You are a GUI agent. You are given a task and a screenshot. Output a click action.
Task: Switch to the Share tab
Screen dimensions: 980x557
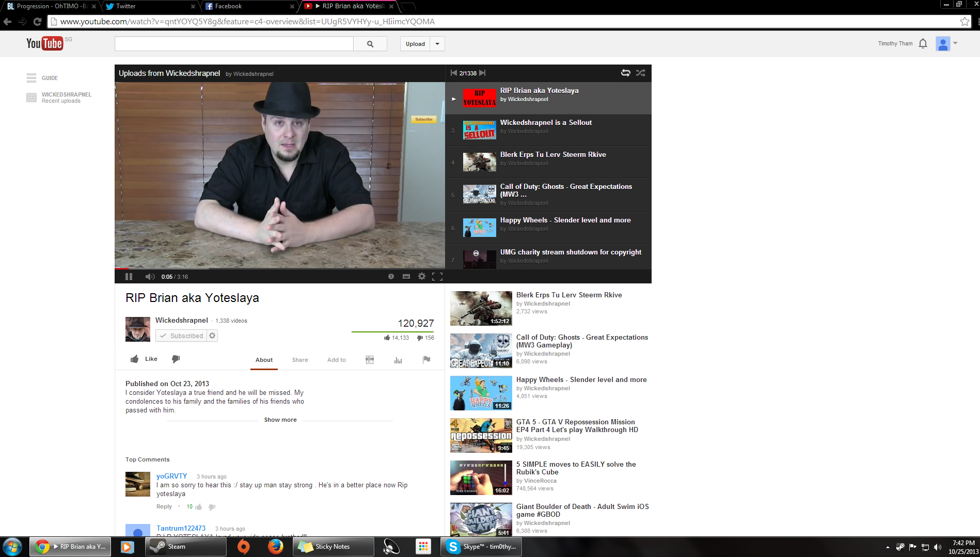coord(300,360)
